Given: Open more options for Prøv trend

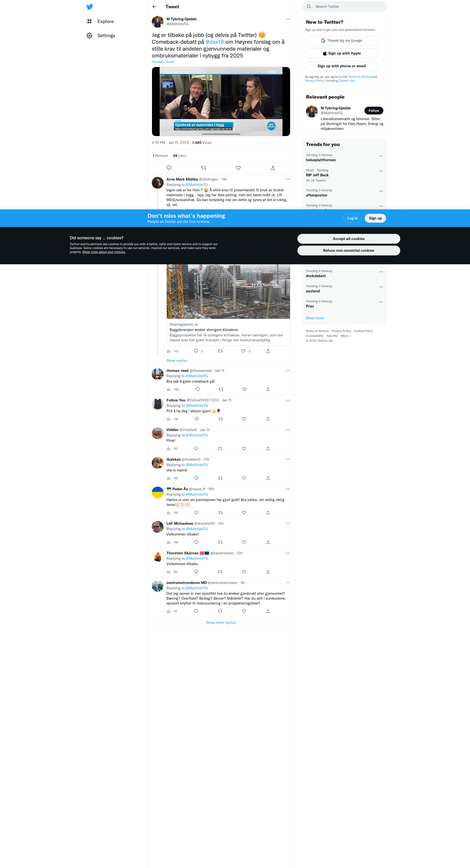Looking at the screenshot, I should click(381, 302).
